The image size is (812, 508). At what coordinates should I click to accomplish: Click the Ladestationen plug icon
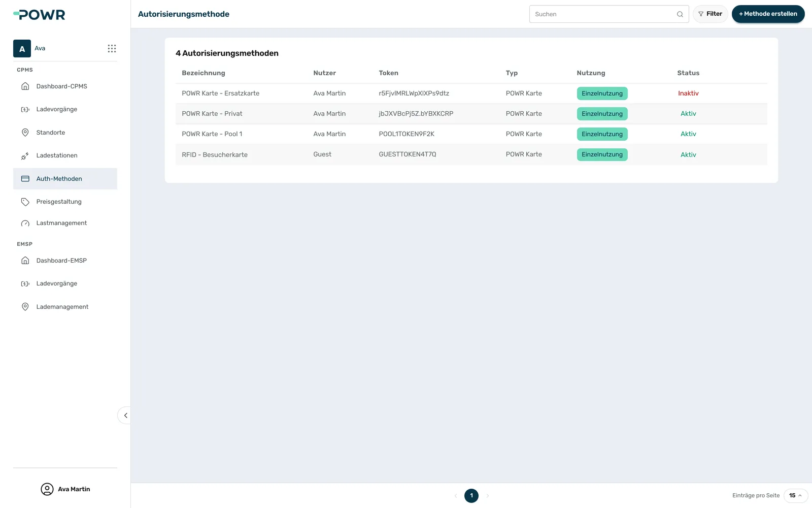point(25,155)
